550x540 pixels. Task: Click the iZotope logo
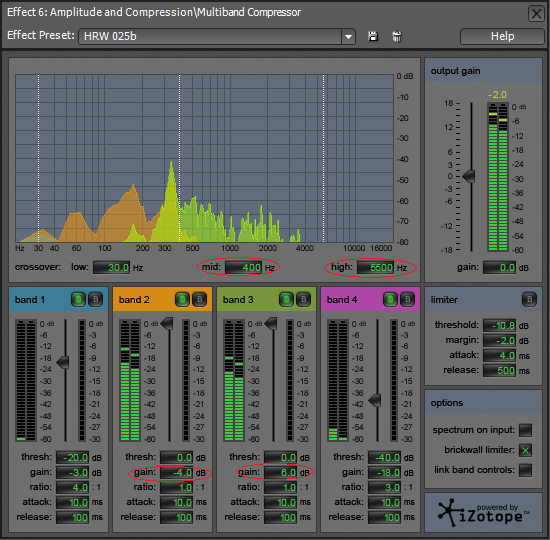[483, 513]
